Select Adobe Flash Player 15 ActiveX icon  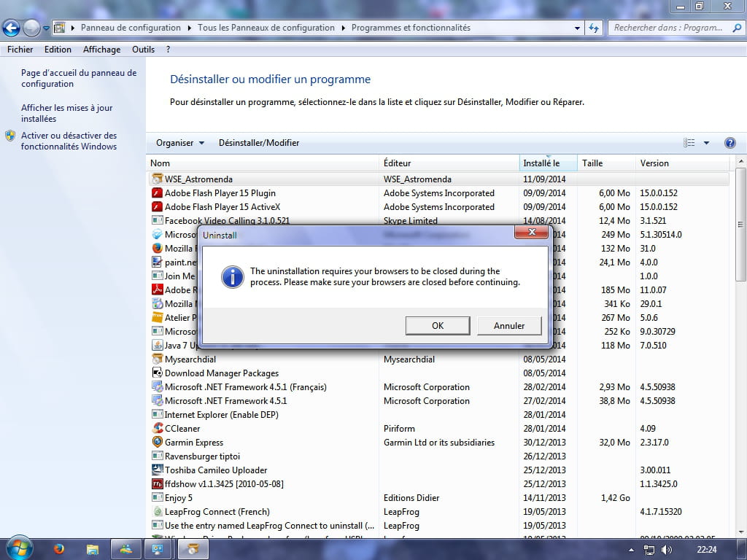157,206
